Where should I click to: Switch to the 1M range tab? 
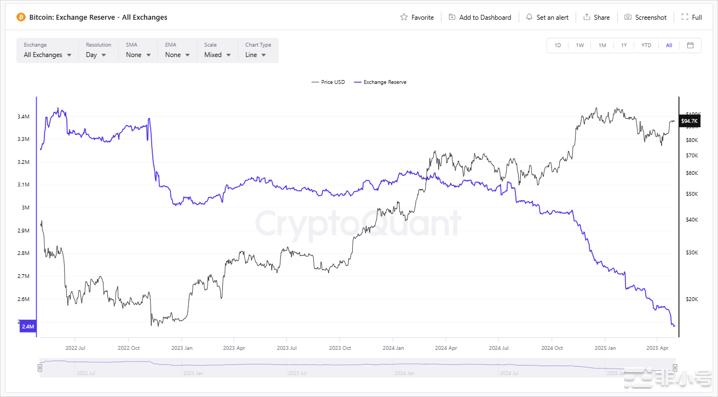(x=602, y=45)
